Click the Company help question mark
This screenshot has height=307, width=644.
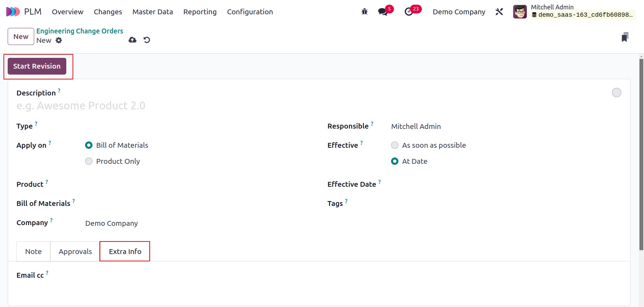click(x=51, y=220)
